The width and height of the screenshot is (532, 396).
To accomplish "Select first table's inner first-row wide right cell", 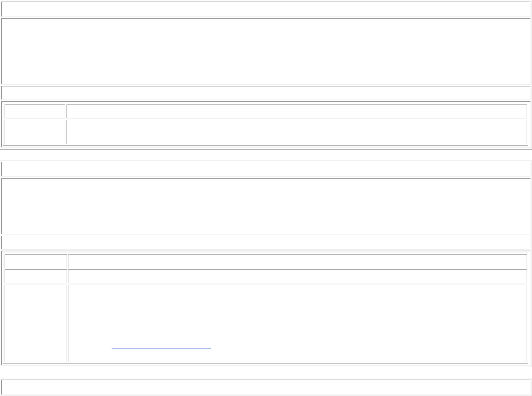I will 297,111.
